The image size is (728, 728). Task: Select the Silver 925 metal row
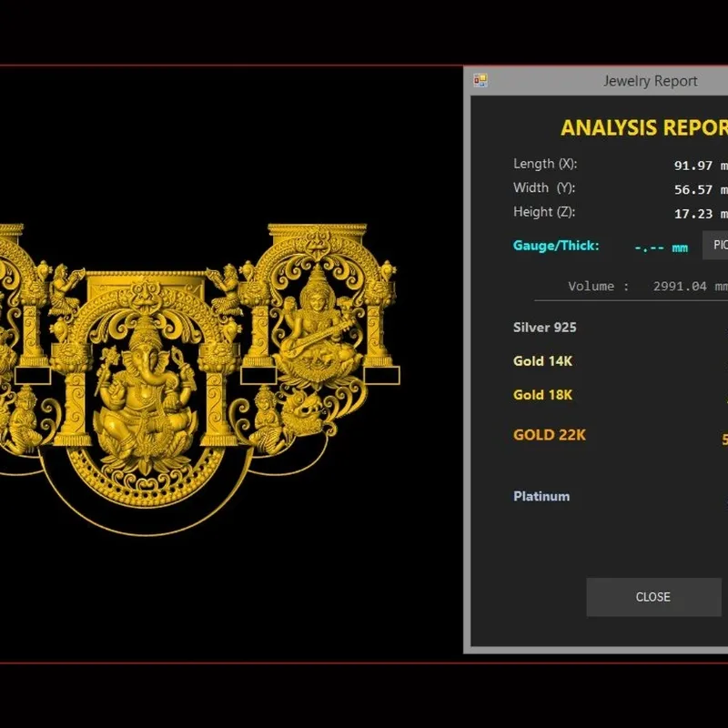621,328
